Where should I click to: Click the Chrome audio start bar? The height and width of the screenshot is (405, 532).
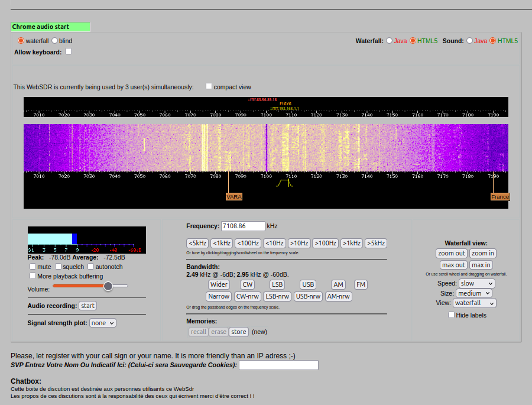click(50, 27)
